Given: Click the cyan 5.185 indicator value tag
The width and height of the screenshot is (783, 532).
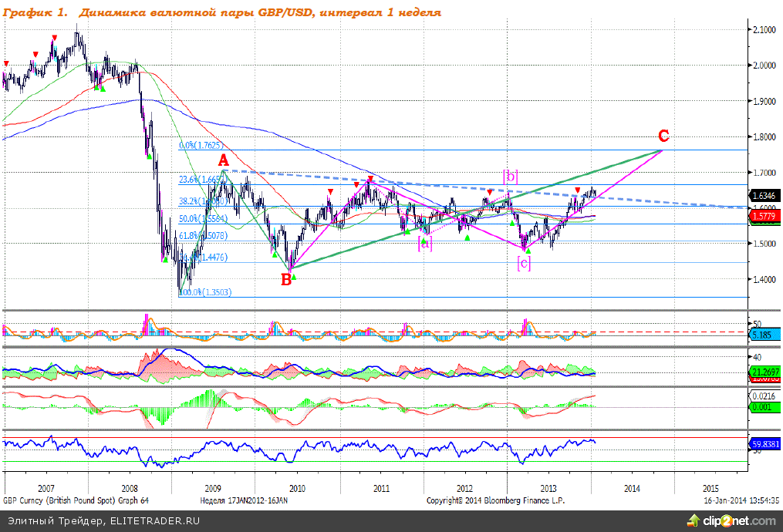Looking at the screenshot, I should (763, 335).
